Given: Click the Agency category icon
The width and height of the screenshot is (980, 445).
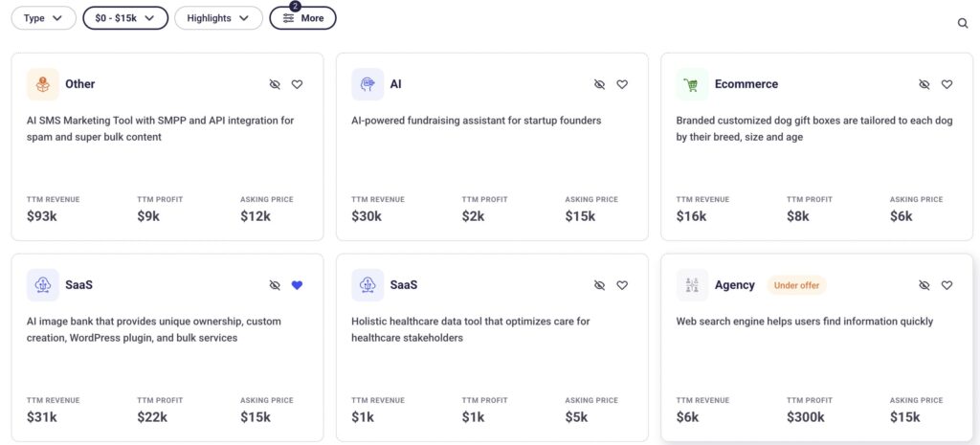Looking at the screenshot, I should pos(692,285).
